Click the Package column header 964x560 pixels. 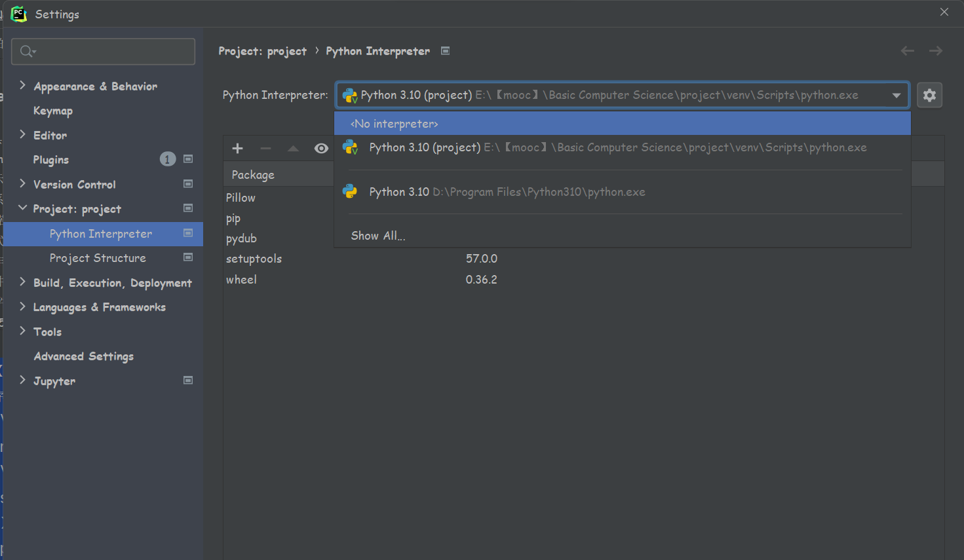click(253, 175)
